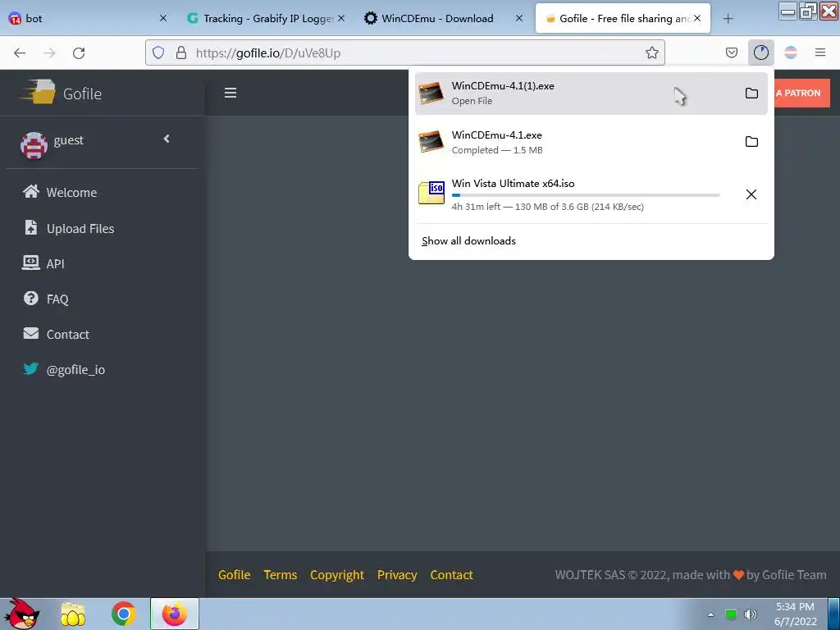Open the FAQ sidebar item
840x630 pixels.
pos(57,299)
